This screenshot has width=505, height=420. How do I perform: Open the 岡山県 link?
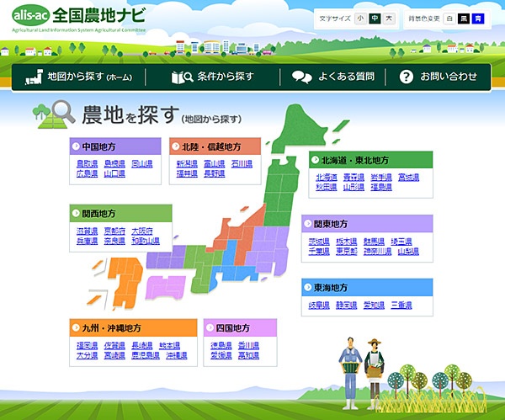click(x=142, y=164)
